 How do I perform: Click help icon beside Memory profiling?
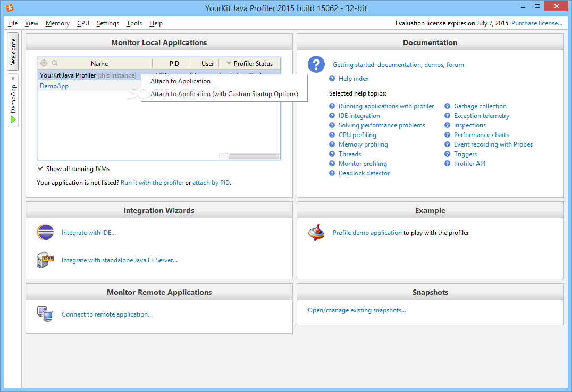[x=332, y=144]
